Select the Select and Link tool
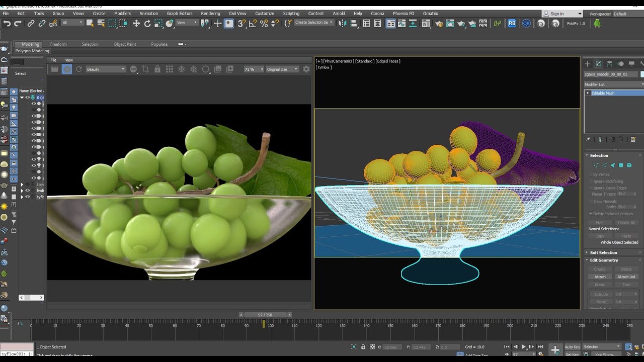644x362 pixels. pos(31,23)
